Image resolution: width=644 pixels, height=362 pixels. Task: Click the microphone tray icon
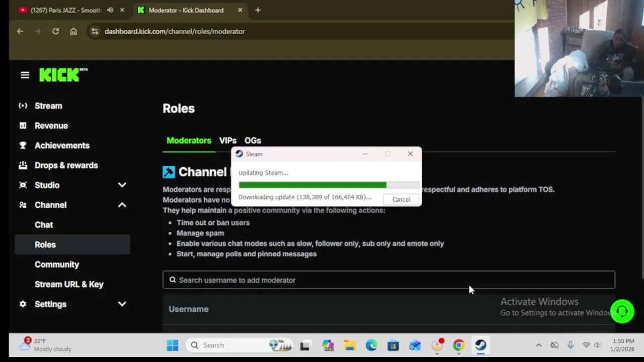tap(571, 345)
